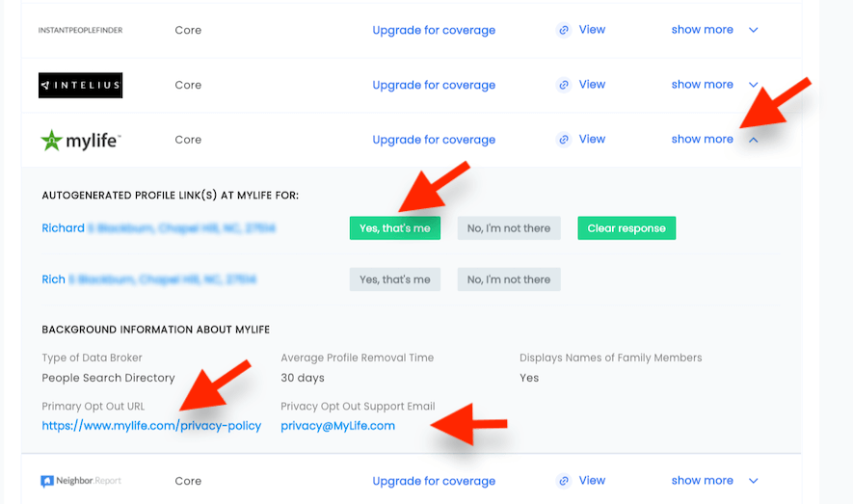Choose "No, I'm not there" for Rich profile

(x=508, y=279)
